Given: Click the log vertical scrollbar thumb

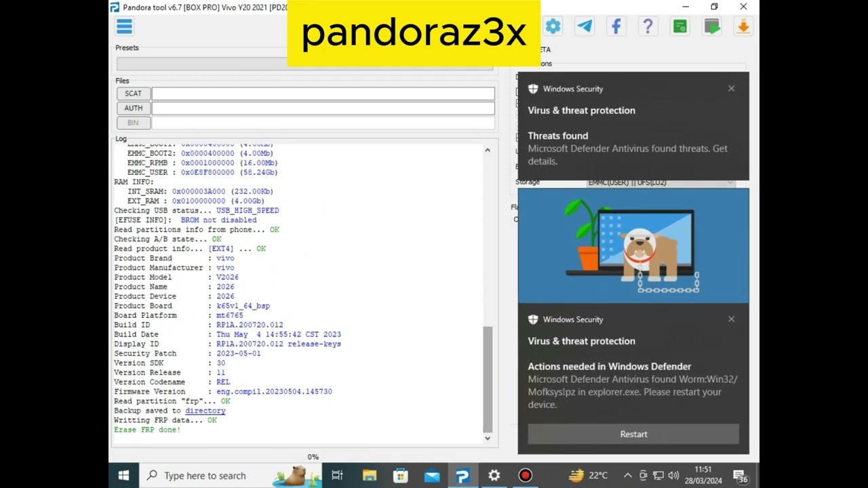Looking at the screenshot, I should 487,379.
